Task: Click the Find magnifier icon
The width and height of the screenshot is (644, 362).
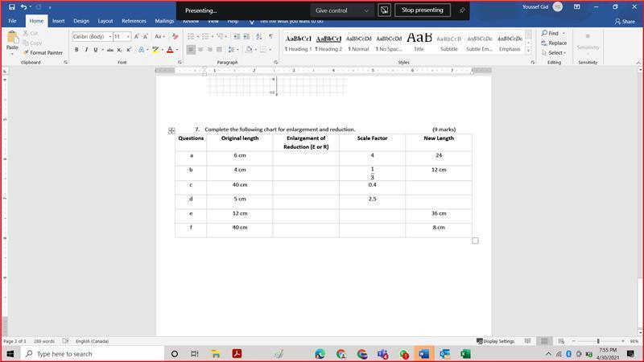Action: (544, 33)
